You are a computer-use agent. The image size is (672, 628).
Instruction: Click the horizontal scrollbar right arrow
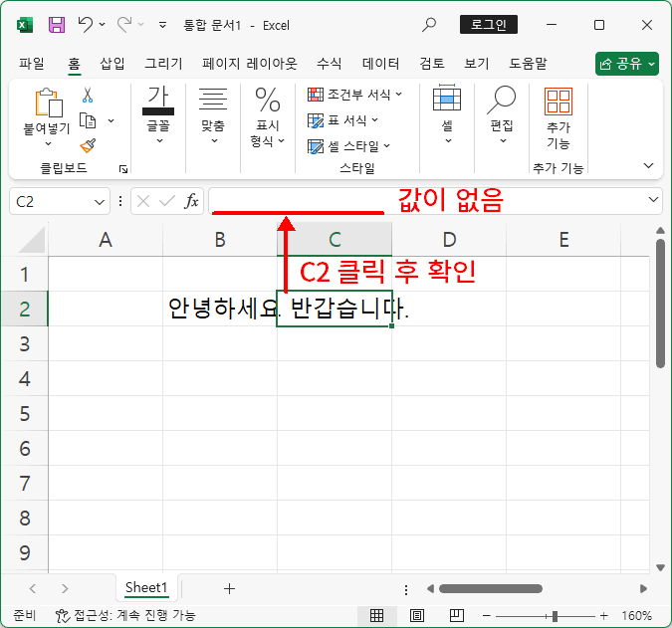coord(643,588)
